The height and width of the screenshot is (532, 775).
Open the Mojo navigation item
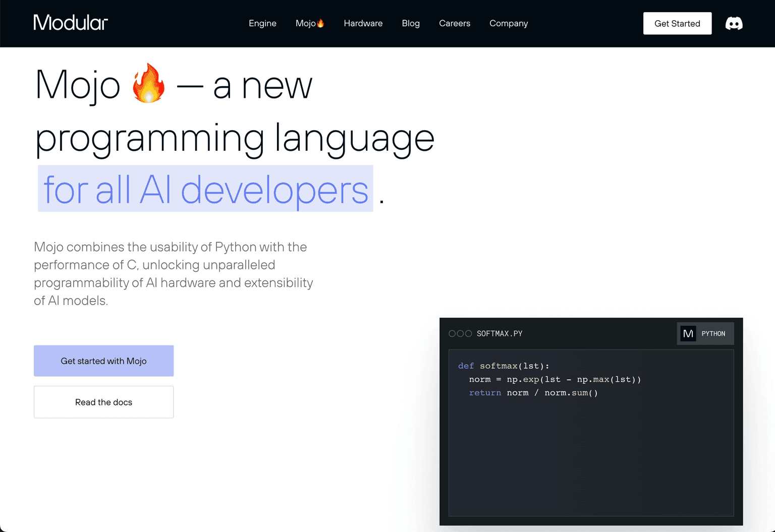coord(310,23)
